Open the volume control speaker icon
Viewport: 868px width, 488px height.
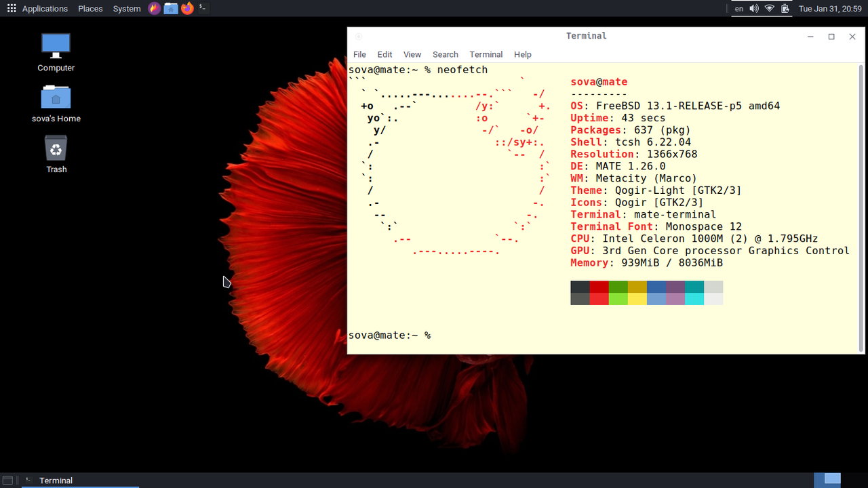[x=754, y=9]
